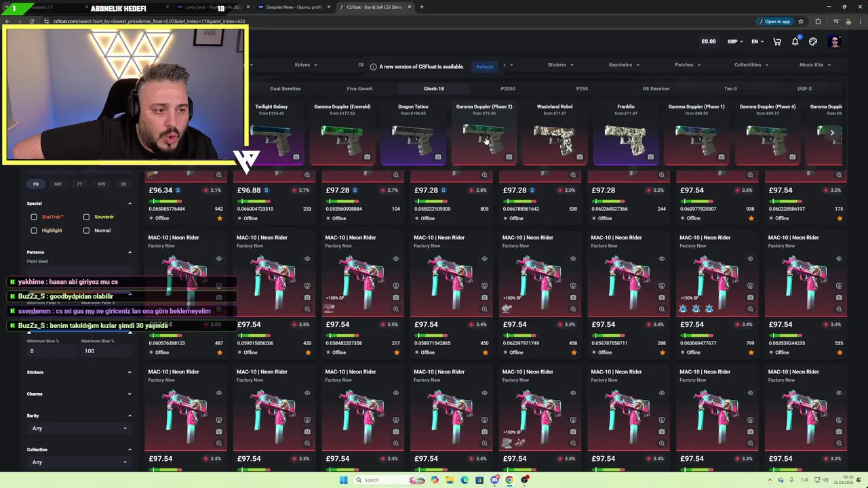Select the Five-SeveN tab
Image resolution: width=868 pixels, height=488 pixels.
[x=359, y=89]
